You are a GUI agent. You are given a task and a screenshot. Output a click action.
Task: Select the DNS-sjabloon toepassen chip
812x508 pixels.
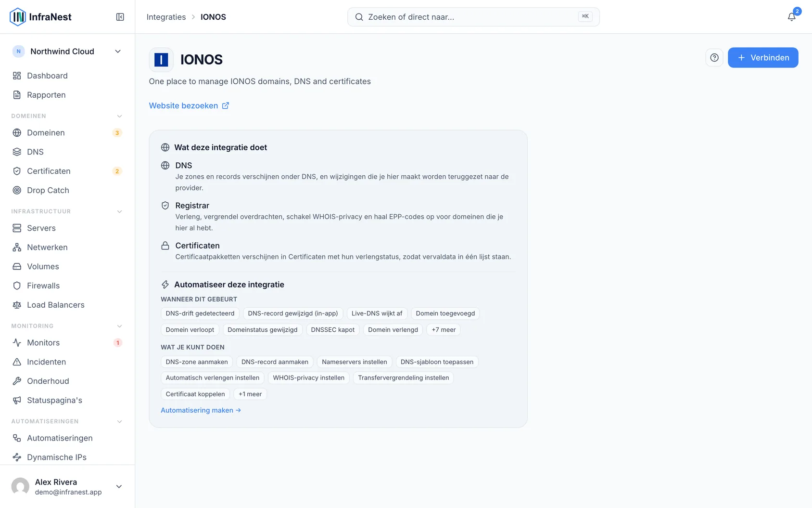(x=437, y=362)
